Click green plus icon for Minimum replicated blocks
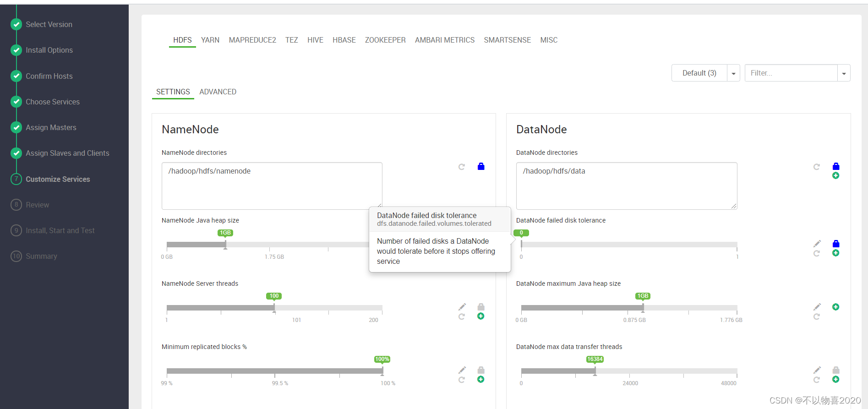This screenshot has width=868, height=409. pyautogui.click(x=481, y=379)
